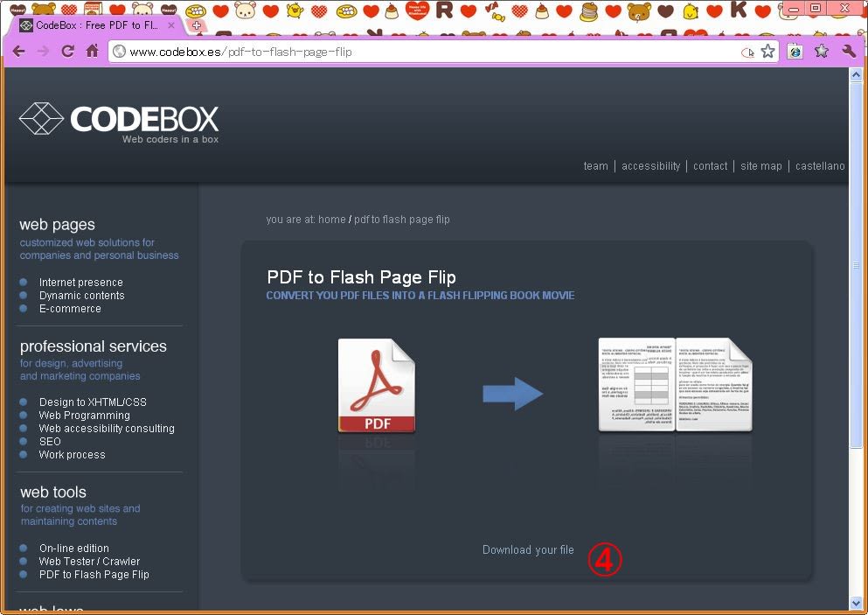Close the CodeBox tab
Screen dimensions: 868x615
click(171, 25)
